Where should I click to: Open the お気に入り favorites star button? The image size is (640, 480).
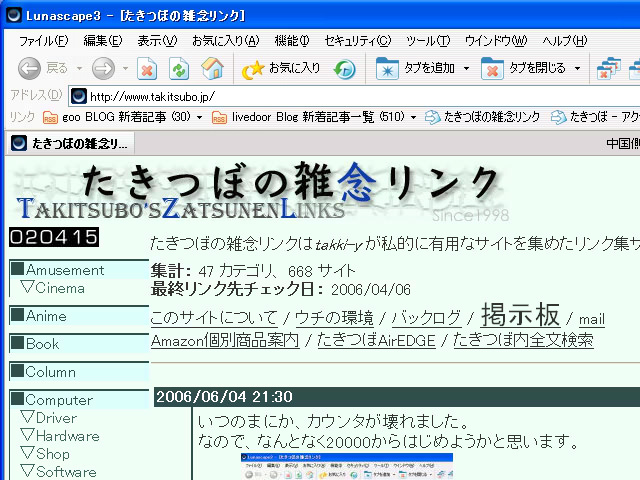pos(281,68)
